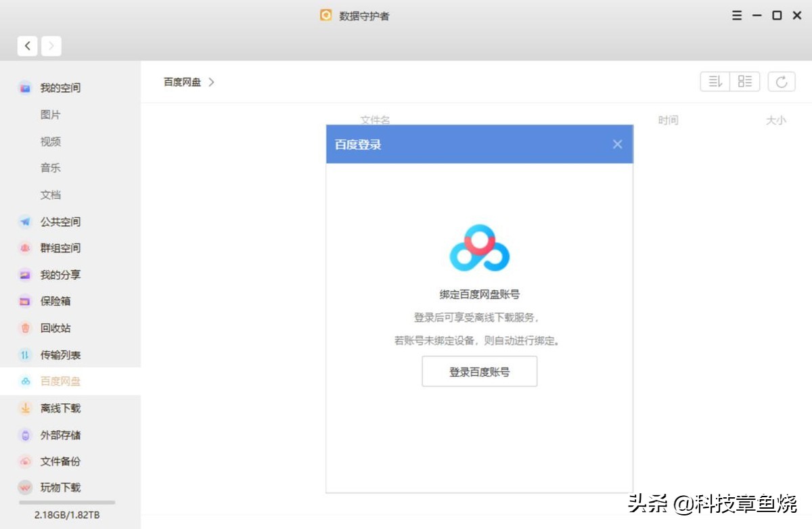
Task: Open the 回收站 (Recycle Bin)
Action: click(58, 327)
